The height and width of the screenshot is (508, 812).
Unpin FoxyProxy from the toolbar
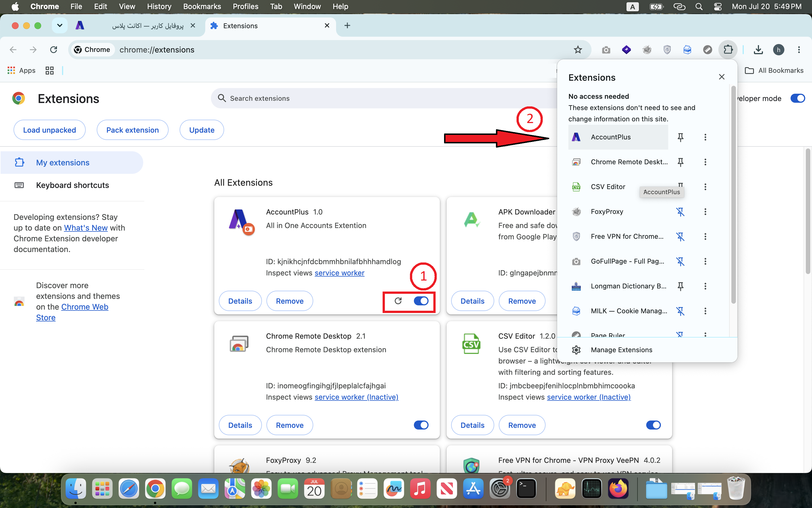680,212
